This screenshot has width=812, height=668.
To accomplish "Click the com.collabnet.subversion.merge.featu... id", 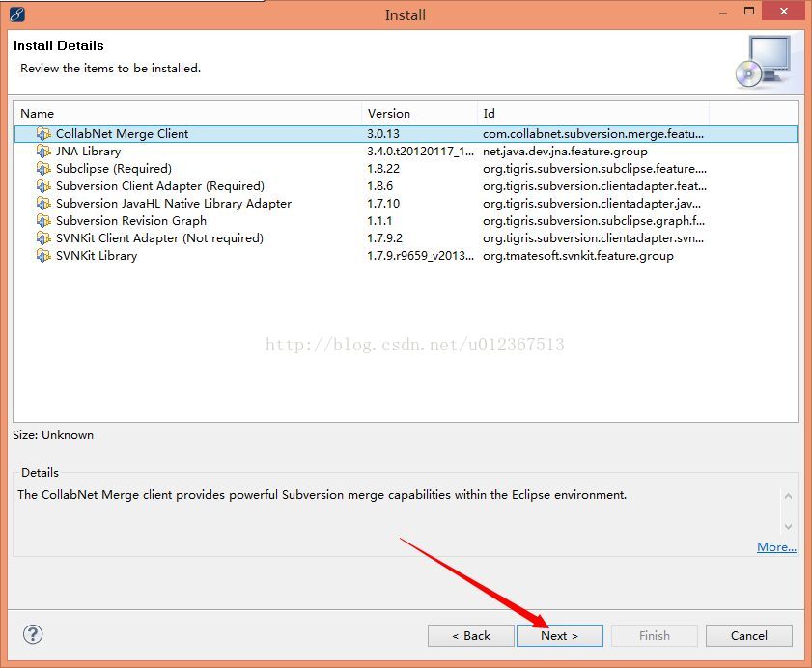I will pyautogui.click(x=593, y=134).
